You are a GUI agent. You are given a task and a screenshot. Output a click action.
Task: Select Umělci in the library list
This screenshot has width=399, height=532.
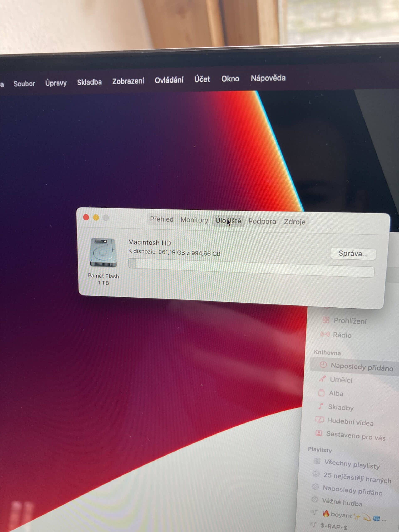(341, 380)
